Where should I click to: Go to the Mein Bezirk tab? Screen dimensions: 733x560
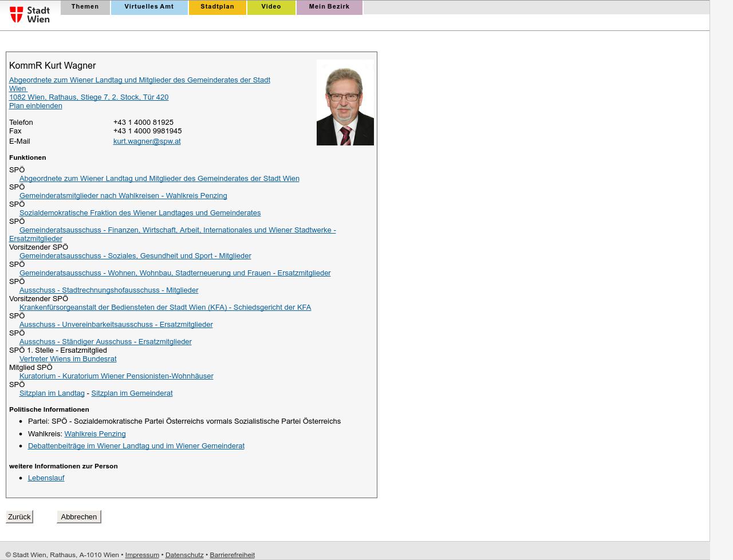click(x=329, y=7)
